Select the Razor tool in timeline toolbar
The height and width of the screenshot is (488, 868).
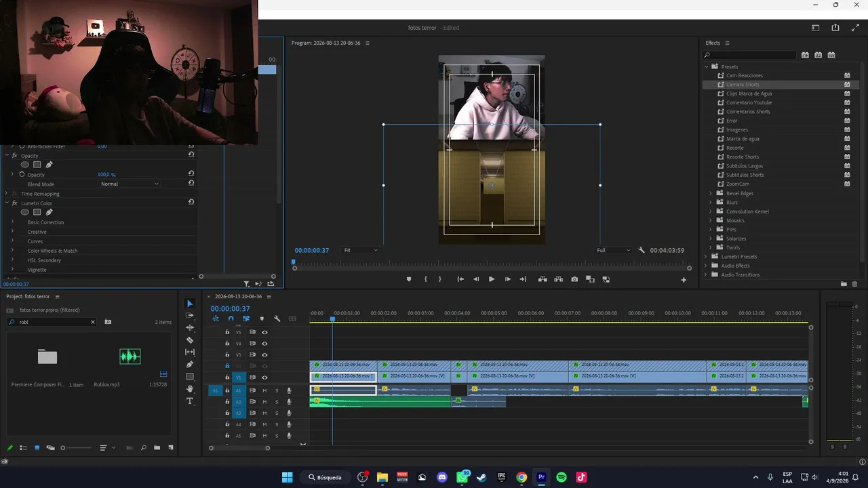click(190, 340)
